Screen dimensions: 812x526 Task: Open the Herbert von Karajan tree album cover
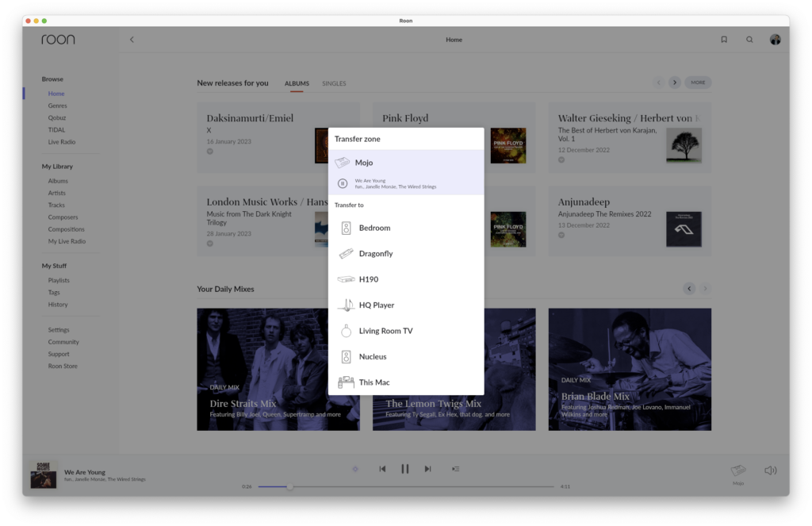pos(684,146)
